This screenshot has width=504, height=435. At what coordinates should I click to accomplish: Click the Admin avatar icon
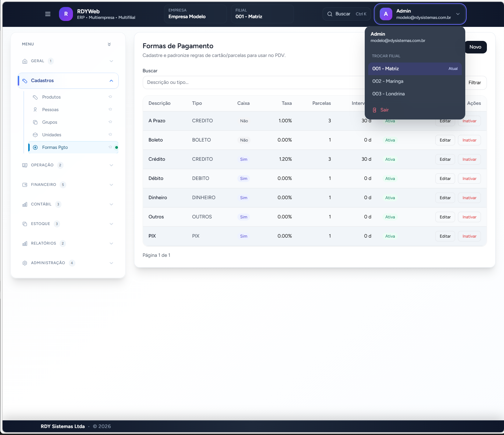click(x=386, y=14)
